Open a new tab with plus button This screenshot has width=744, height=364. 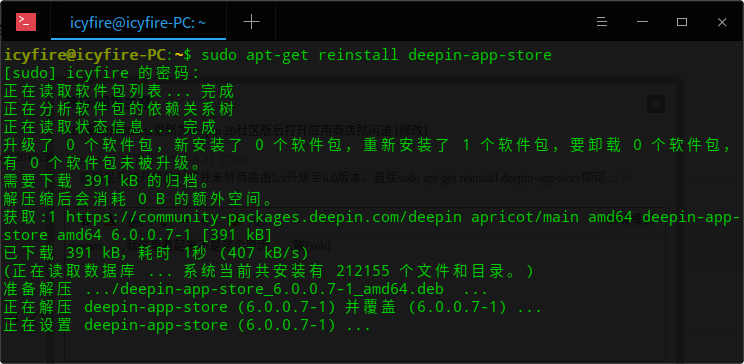(x=251, y=22)
